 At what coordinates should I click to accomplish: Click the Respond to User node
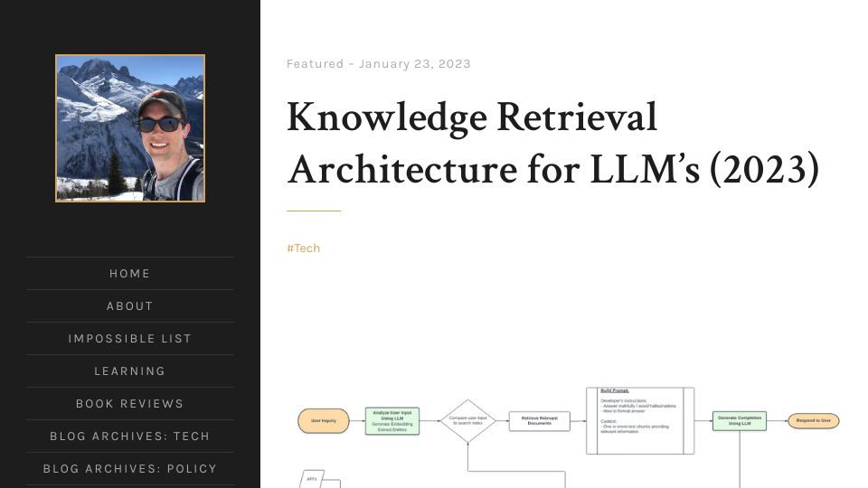pyautogui.click(x=813, y=420)
